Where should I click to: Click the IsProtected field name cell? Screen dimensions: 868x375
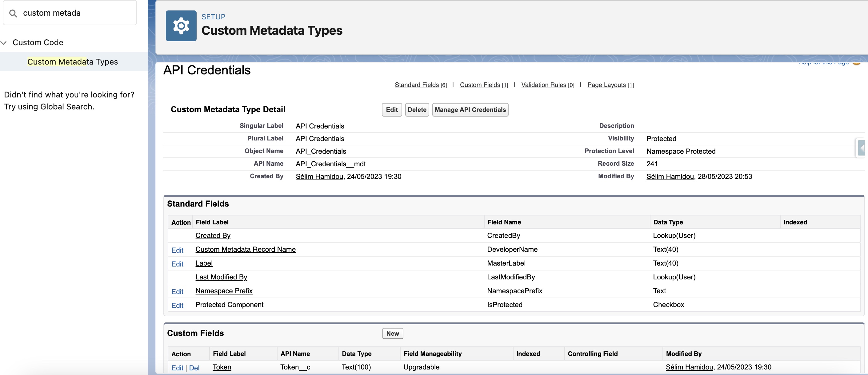504,305
